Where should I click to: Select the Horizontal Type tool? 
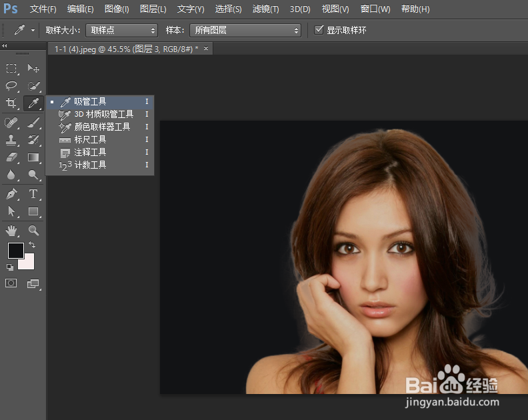[x=33, y=194]
